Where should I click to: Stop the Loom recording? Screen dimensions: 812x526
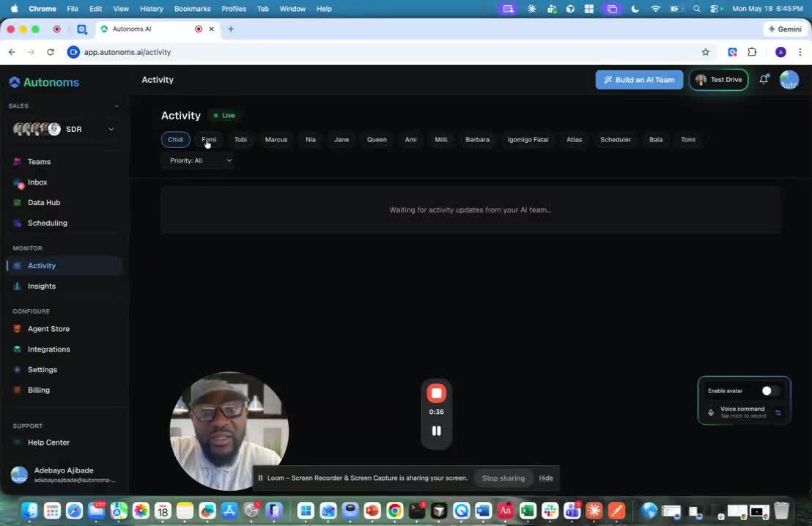pyautogui.click(x=436, y=393)
